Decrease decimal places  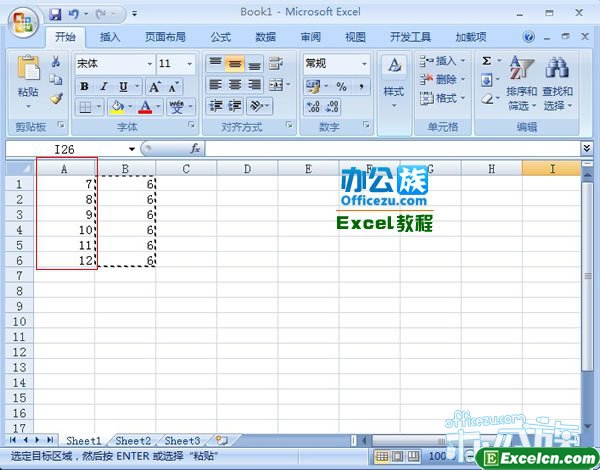click(331, 106)
